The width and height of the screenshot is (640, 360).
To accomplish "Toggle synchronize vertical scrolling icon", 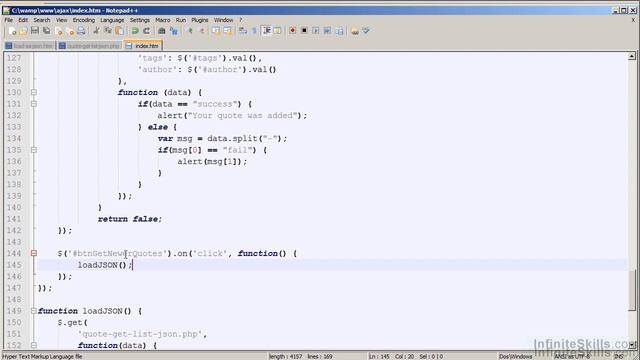I will [x=216, y=31].
